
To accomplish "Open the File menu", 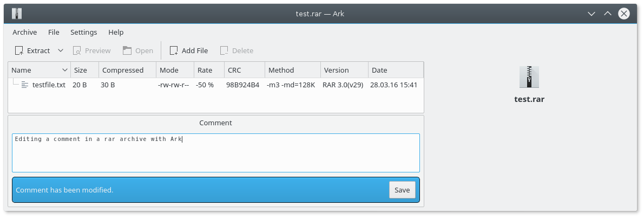I will point(54,32).
